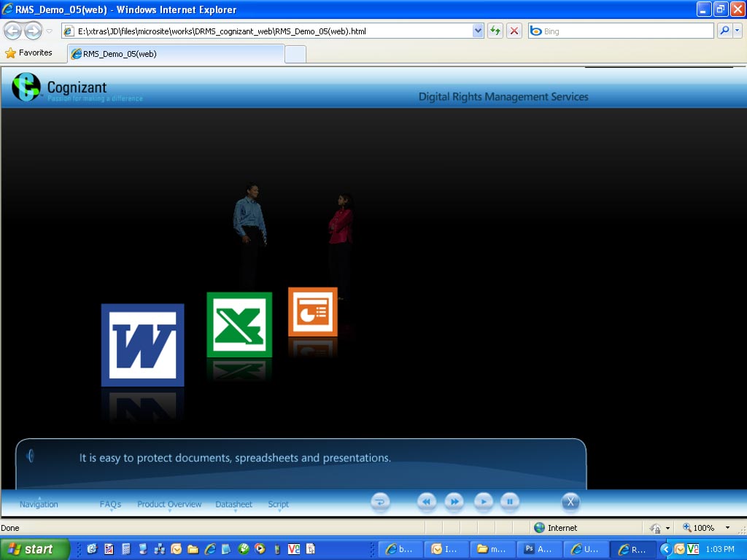Click the fast-forward button in player controls
747x560 pixels.
tap(454, 502)
